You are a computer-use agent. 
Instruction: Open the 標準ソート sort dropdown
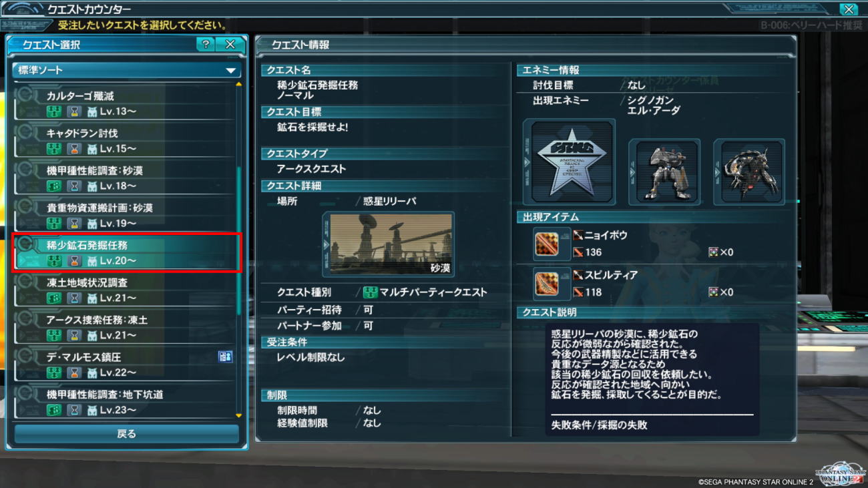[x=127, y=70]
